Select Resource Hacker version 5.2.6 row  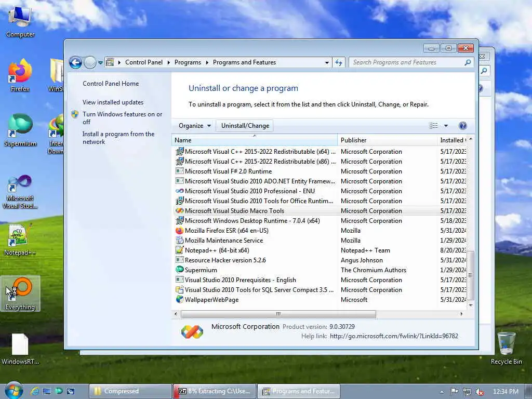point(321,260)
